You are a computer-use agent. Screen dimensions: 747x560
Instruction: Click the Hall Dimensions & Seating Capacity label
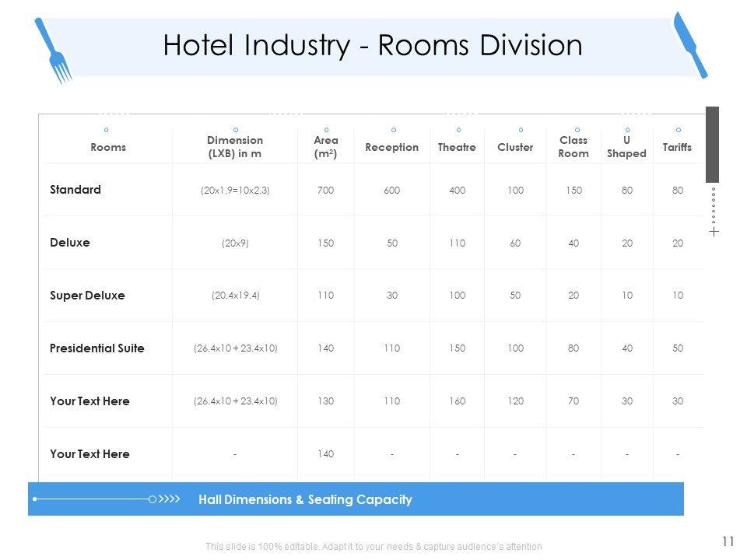(x=305, y=500)
